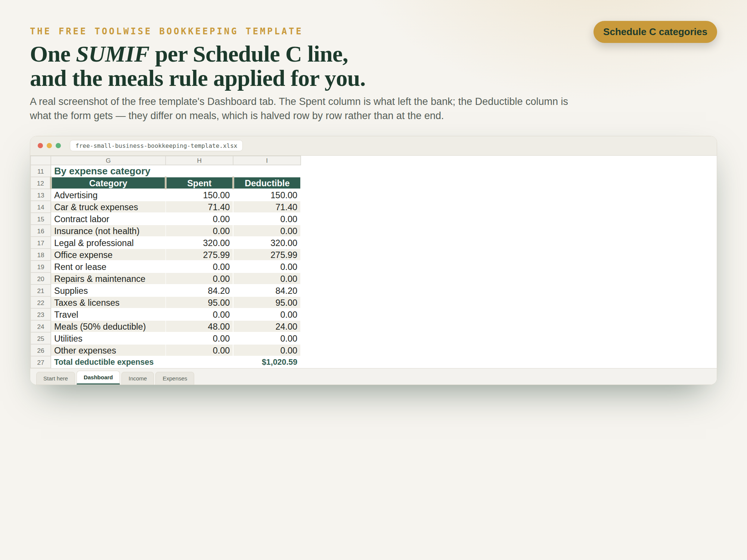Click the Deductible header cell
The image size is (747, 560).
[267, 183]
